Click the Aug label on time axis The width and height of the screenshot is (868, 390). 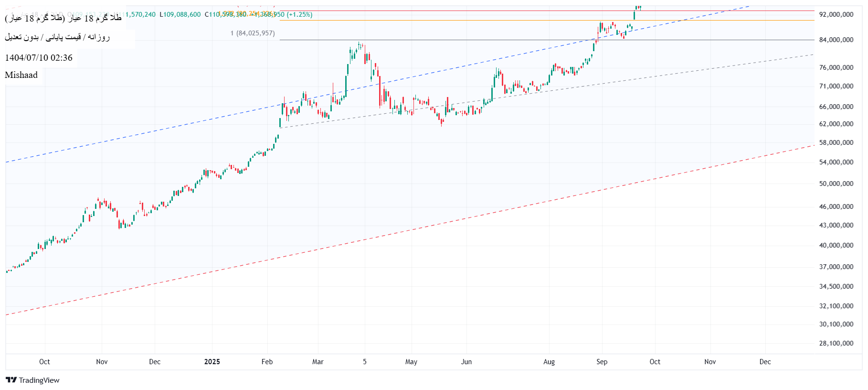pyautogui.click(x=549, y=362)
